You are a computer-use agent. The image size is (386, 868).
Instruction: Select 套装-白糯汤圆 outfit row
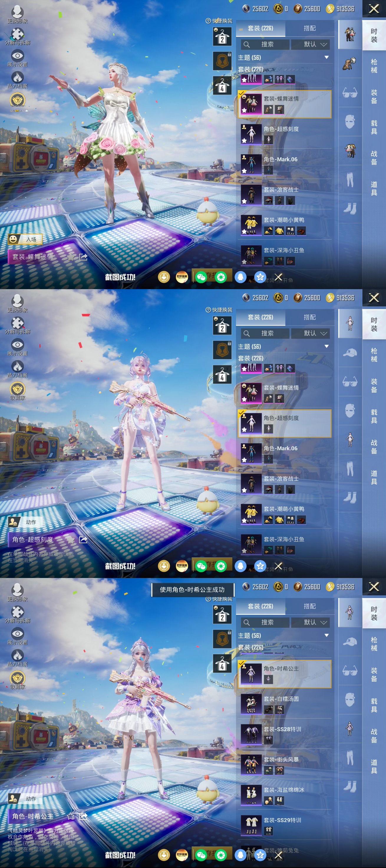point(285,705)
